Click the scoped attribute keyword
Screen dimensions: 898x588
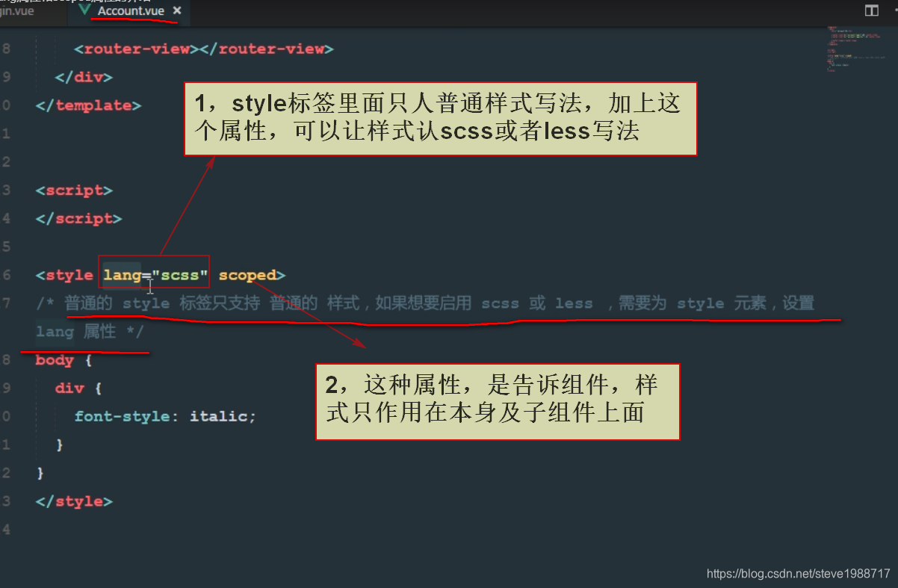tap(247, 276)
